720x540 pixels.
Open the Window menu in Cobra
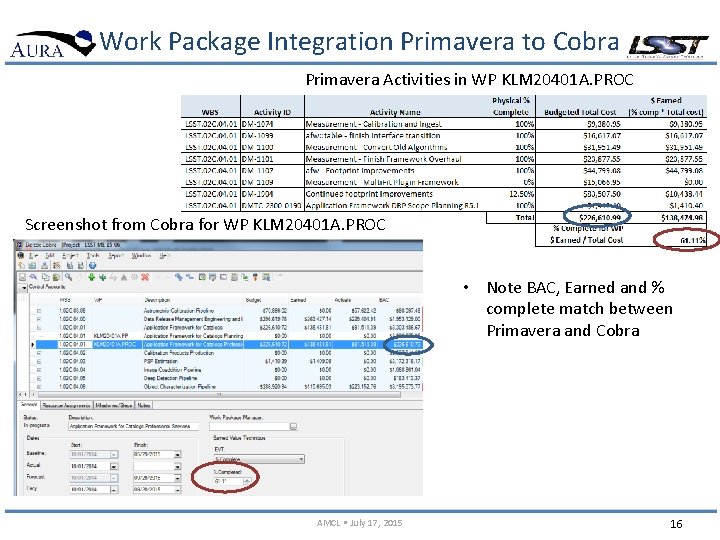point(141,256)
